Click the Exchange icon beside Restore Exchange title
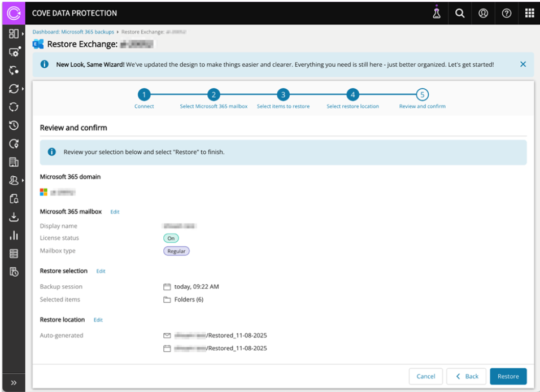This screenshot has width=540, height=392. (x=38, y=44)
